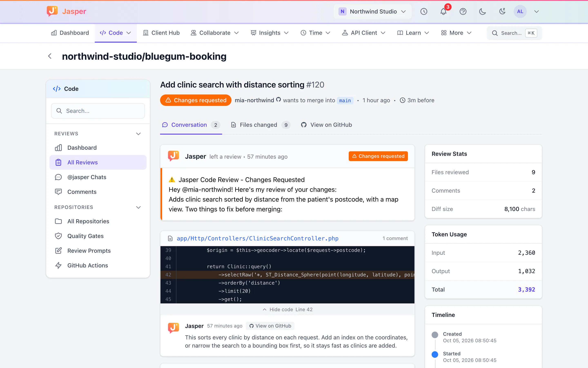
Task: Open Dashboard in the Reviews sidebar
Action: [98, 148]
